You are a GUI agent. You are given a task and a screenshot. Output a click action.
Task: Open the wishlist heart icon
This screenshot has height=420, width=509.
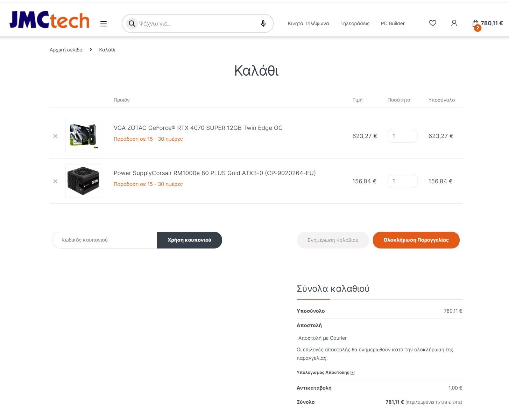(x=433, y=23)
